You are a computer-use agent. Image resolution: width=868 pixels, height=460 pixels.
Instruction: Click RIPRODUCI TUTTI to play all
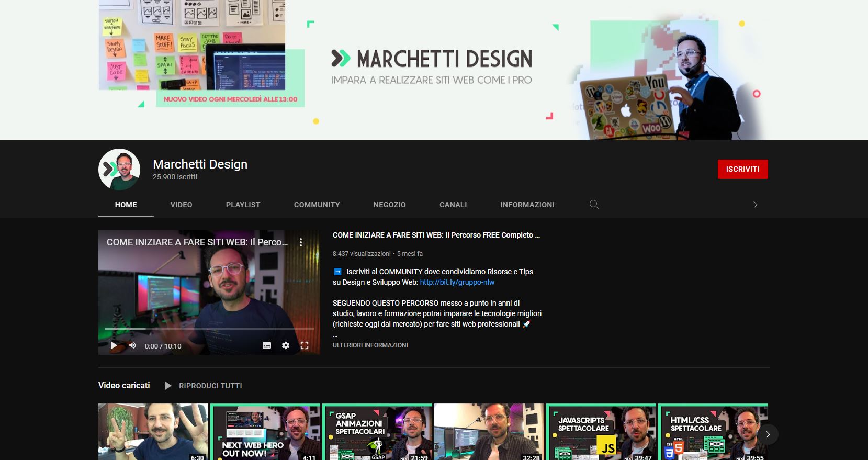204,386
